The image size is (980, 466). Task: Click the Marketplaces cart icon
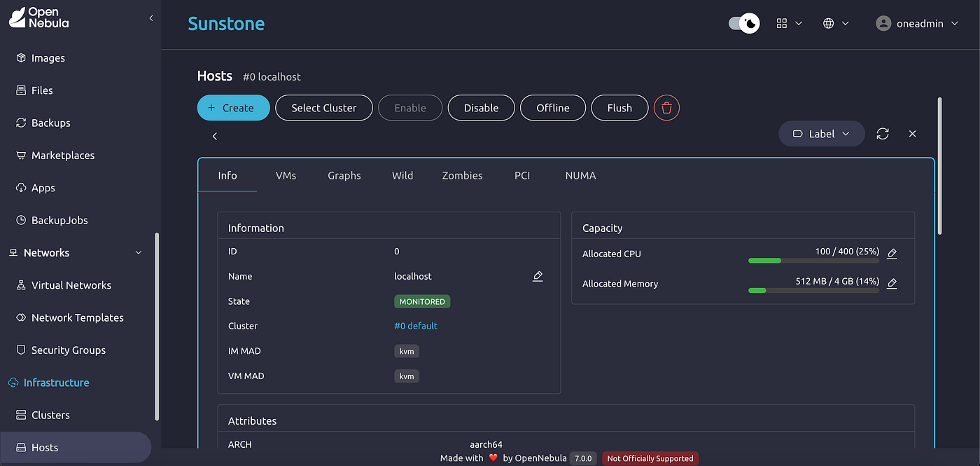coord(21,156)
